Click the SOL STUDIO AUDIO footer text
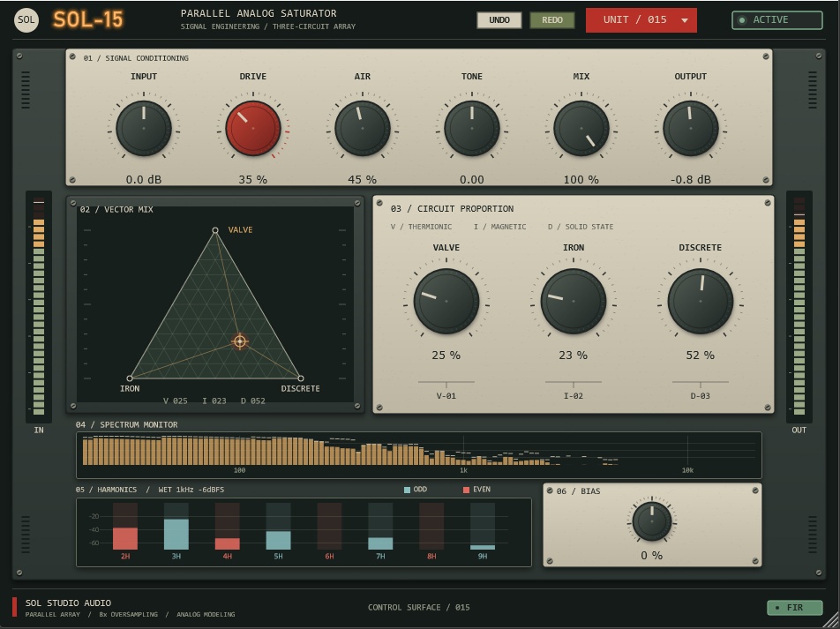This screenshot has width=840, height=629. pyautogui.click(x=68, y=603)
